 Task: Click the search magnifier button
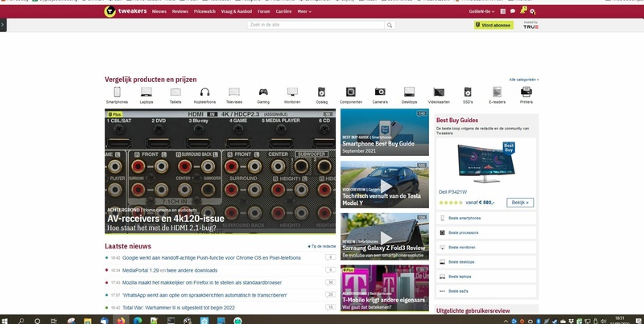coord(390,25)
